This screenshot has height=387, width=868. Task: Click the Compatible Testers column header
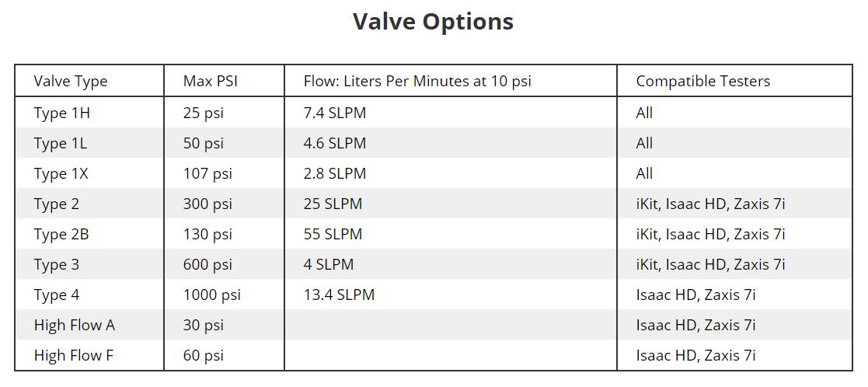tap(702, 82)
